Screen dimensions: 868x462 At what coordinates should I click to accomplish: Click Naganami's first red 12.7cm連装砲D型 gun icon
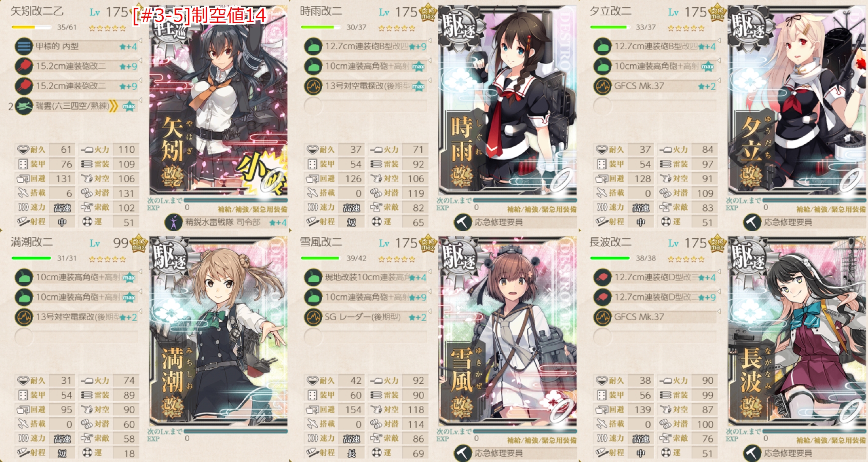[x=603, y=278]
